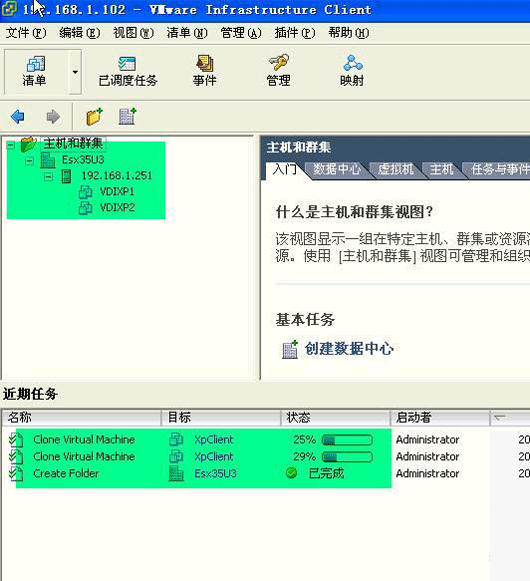Image resolution: width=530 pixels, height=581 pixels.
Task: Open the 映射 maps view
Action: coord(352,72)
